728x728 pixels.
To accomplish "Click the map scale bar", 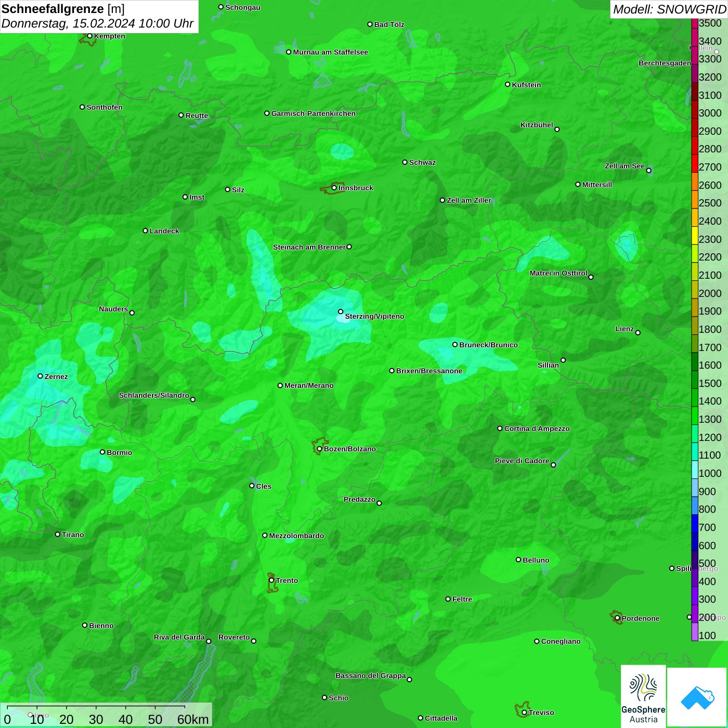I will pyautogui.click(x=106, y=715).
